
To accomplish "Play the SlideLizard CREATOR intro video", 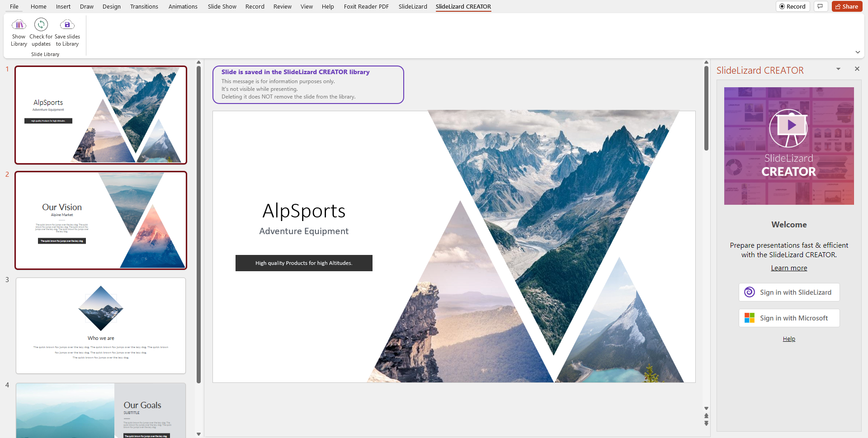I will [x=789, y=127].
